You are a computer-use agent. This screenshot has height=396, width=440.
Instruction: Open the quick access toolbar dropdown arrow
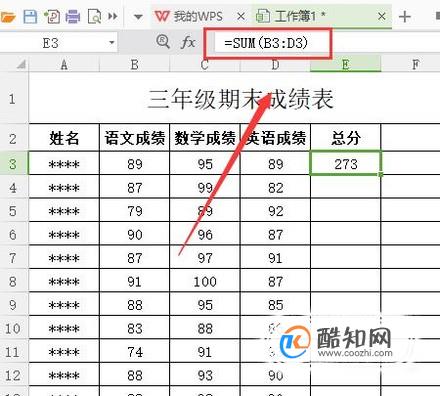[138, 17]
